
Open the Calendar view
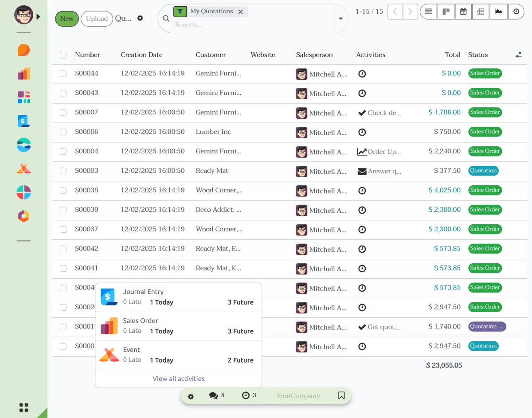[463, 12]
